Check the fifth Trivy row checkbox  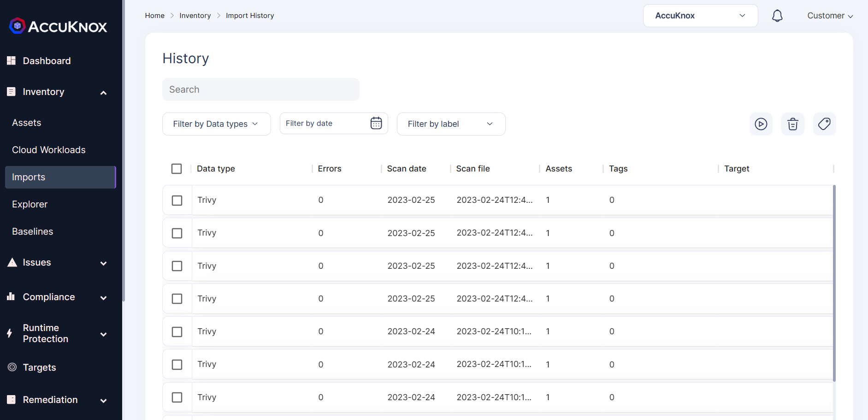[177, 332]
